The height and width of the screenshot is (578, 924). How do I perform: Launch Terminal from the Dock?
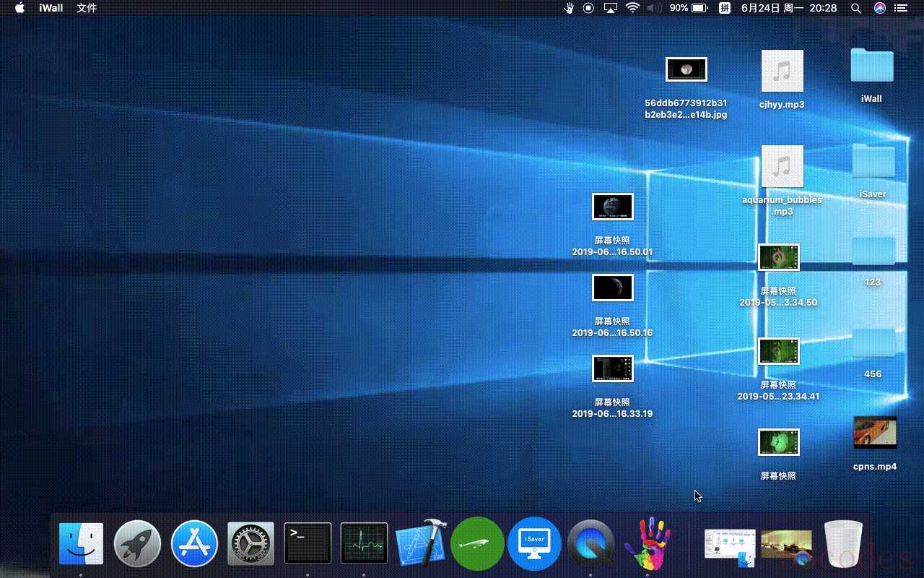[x=308, y=543]
